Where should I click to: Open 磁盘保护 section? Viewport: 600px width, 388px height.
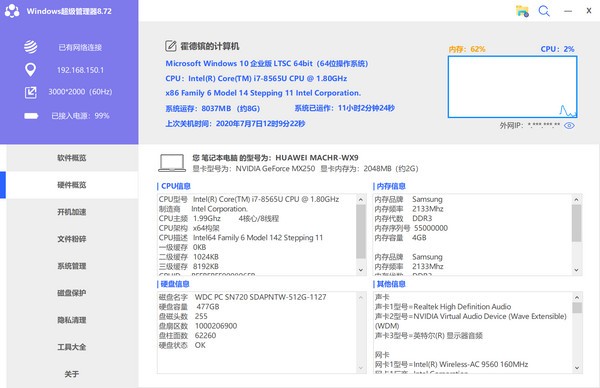click(72, 293)
